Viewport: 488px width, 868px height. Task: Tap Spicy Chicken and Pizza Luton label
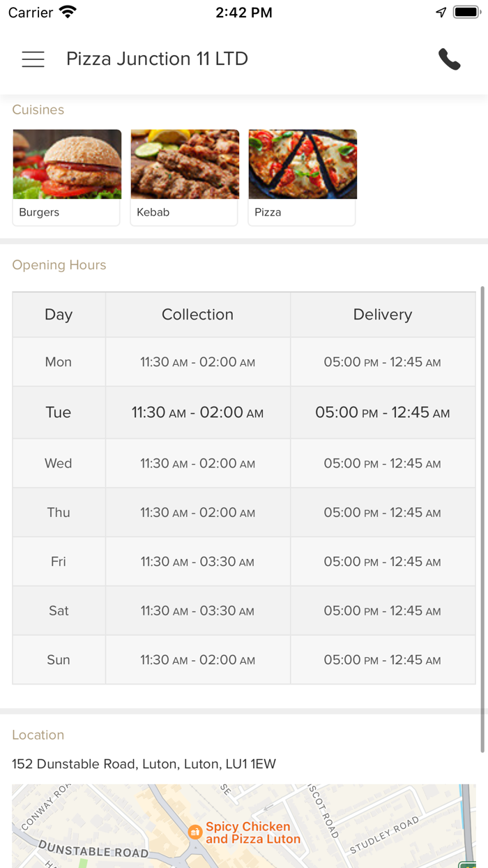click(253, 833)
